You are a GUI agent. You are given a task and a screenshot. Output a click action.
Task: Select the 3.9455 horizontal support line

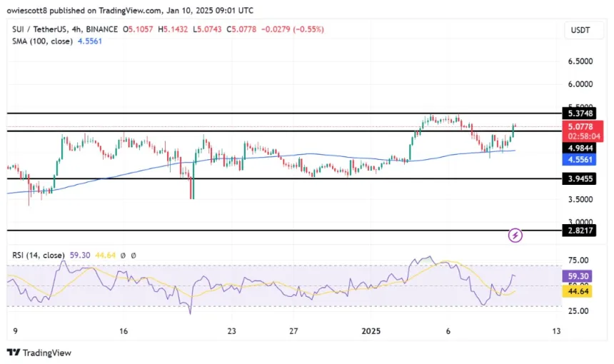(x=214, y=179)
